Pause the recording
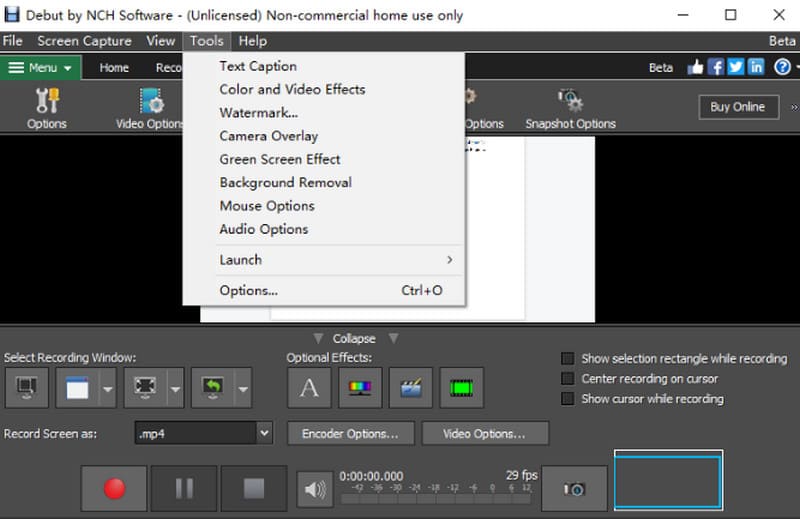This screenshot has width=800, height=519. [184, 488]
